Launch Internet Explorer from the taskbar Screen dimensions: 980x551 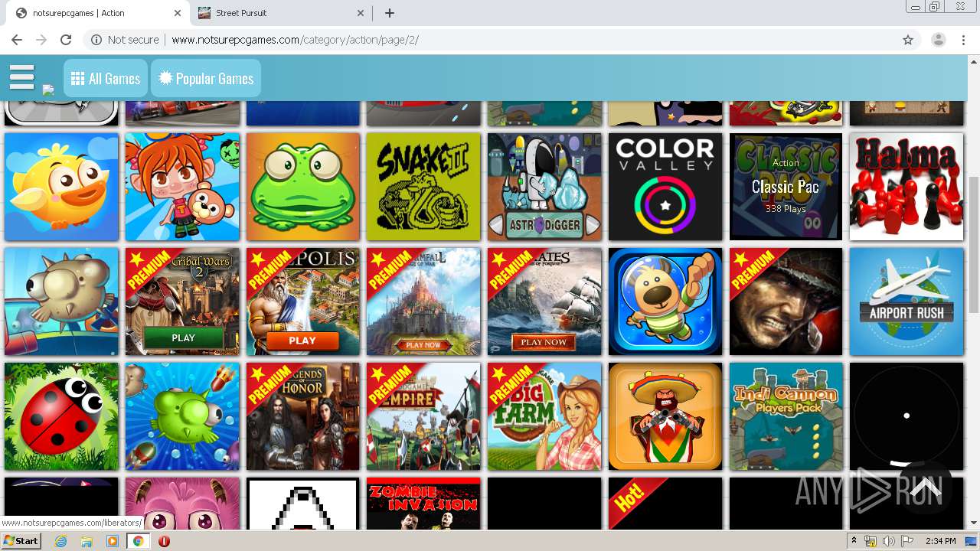pos(61,541)
